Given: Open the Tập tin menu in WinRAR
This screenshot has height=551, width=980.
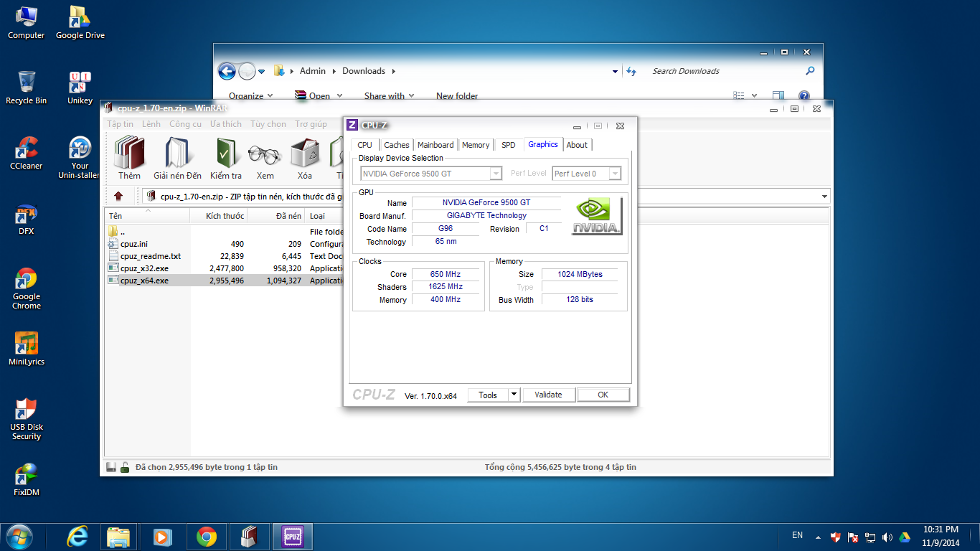Looking at the screenshot, I should coord(121,124).
